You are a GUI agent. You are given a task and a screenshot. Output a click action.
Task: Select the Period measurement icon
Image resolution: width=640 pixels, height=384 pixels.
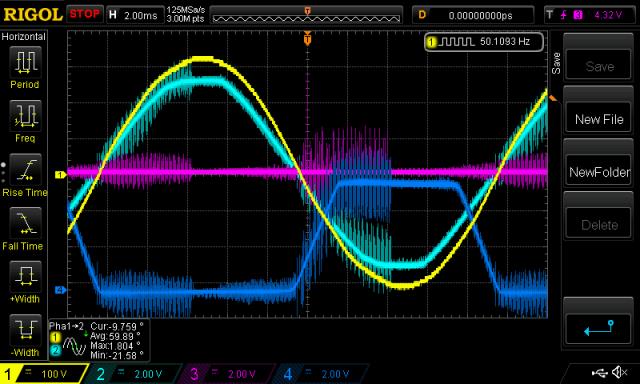[x=25, y=62]
